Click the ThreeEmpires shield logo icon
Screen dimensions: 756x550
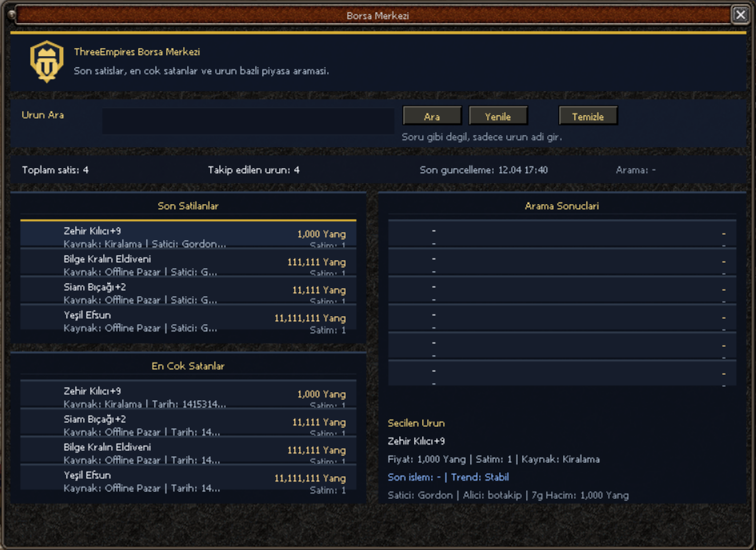(x=46, y=58)
